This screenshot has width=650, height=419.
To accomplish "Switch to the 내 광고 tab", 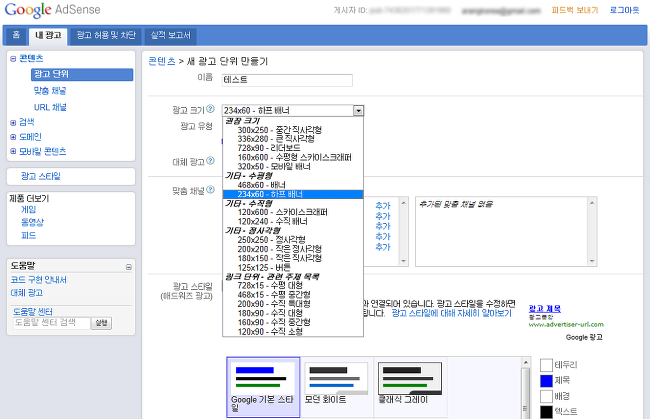I will (x=48, y=36).
